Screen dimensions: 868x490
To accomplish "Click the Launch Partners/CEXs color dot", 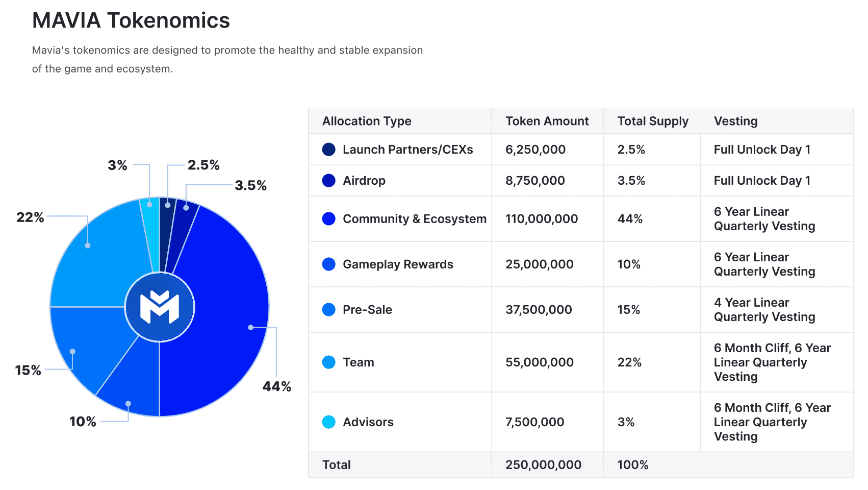I will [329, 150].
